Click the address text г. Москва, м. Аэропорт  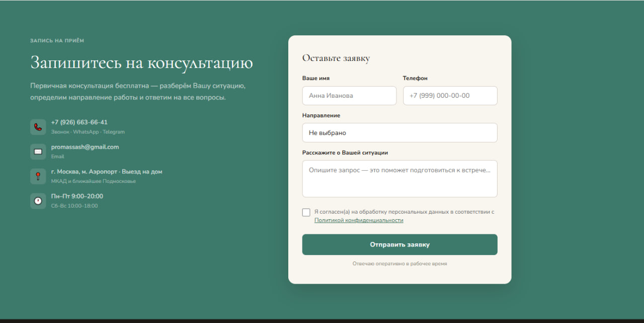(84, 172)
